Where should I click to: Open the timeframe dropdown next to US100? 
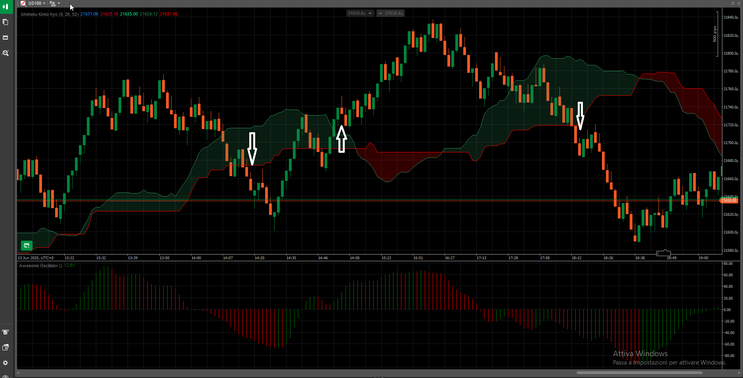[54, 3]
